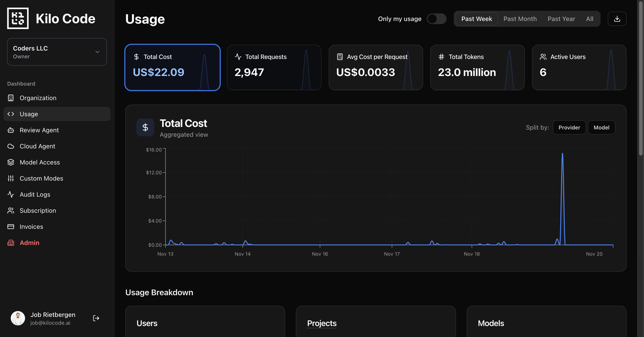Select the Model Access layers icon
The width and height of the screenshot is (644, 337).
11,162
